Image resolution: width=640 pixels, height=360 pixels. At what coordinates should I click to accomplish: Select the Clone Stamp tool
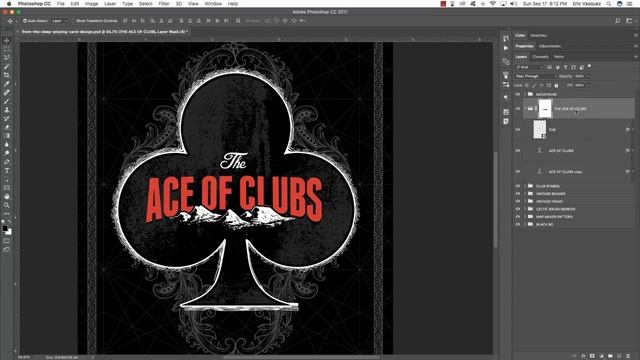[7, 110]
